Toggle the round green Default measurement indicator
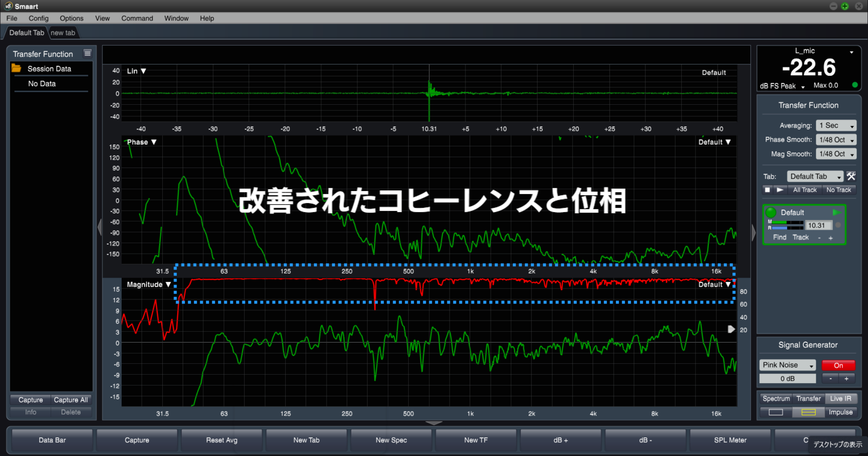This screenshot has height=456, width=868. click(770, 213)
